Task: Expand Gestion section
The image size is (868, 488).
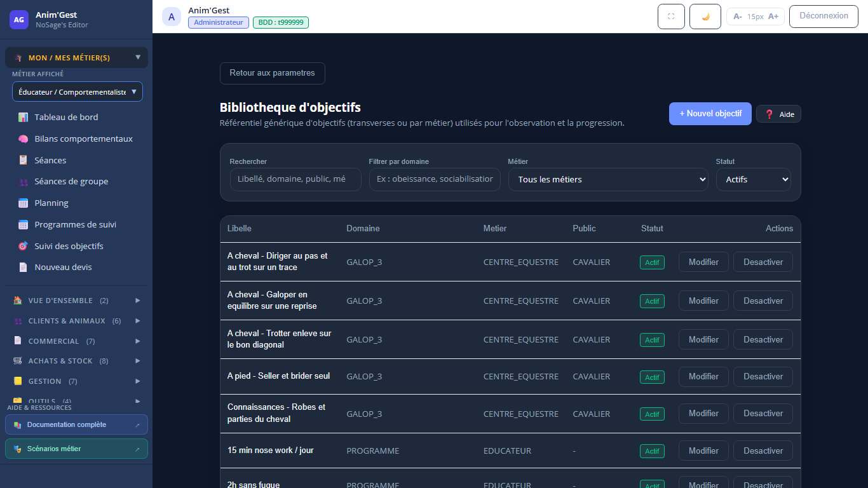Action: 76,381
